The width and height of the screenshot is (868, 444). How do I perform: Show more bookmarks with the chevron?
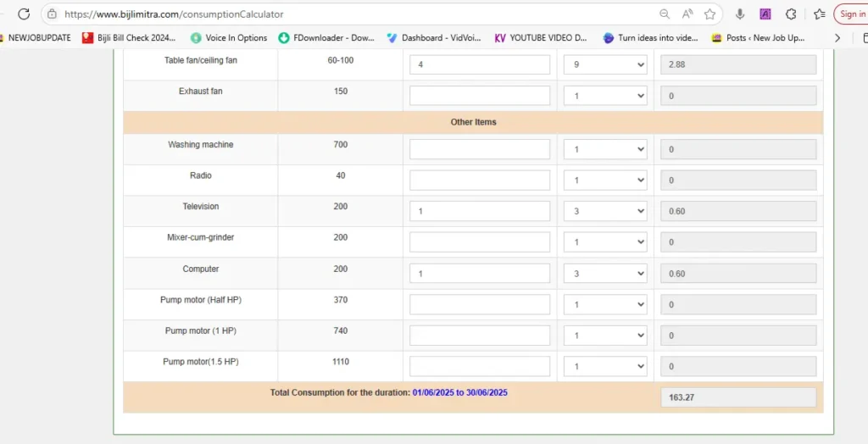click(x=837, y=38)
